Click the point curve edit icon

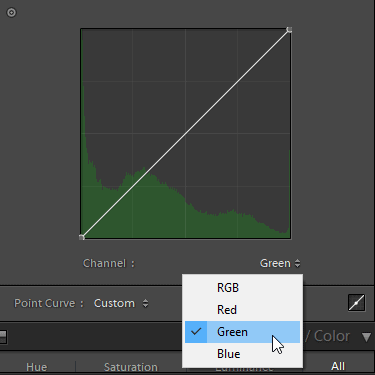point(356,303)
